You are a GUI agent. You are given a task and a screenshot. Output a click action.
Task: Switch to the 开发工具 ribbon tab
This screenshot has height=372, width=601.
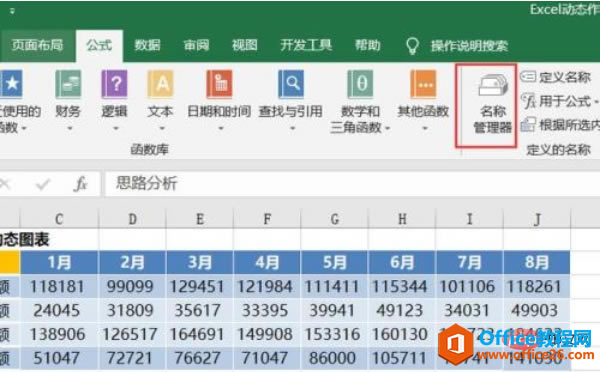click(306, 45)
